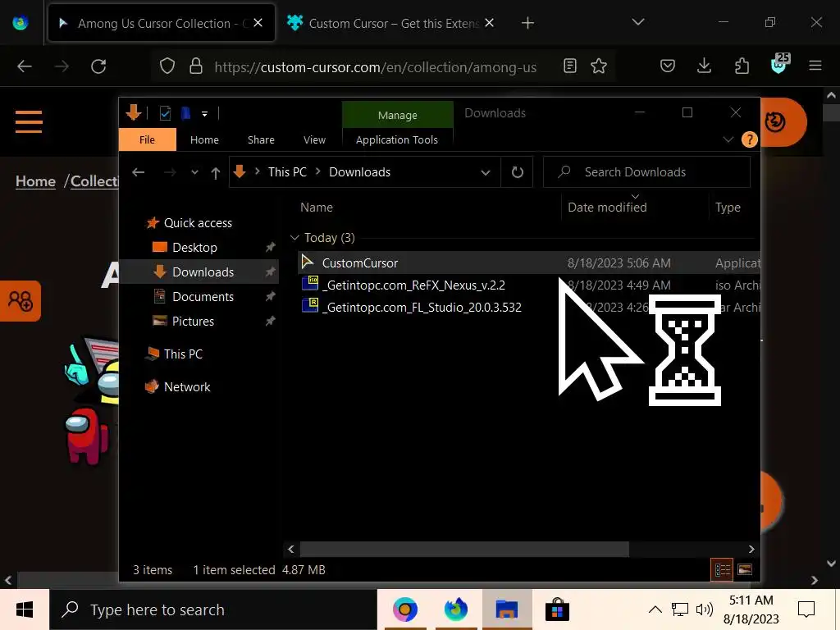The width and height of the screenshot is (840, 630).
Task: Go back in the Firefox browser
Action: coord(25,66)
